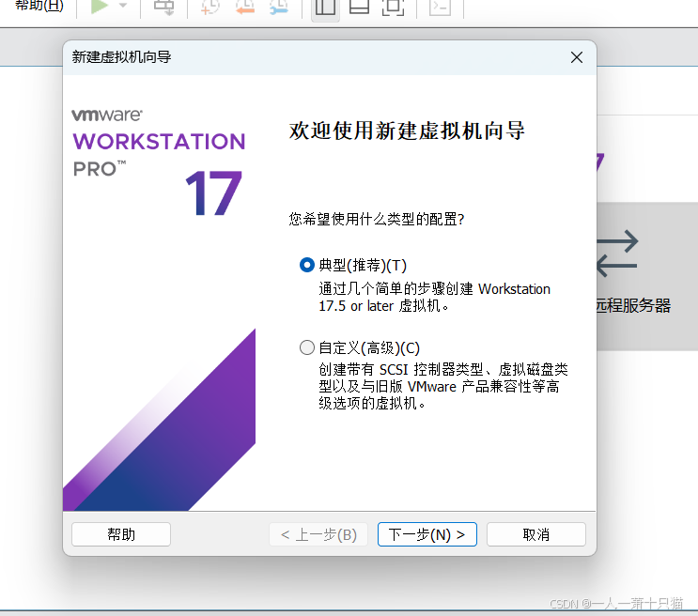Select the 自定义(高级)(C) radio button
The image size is (698, 616).
pos(306,347)
